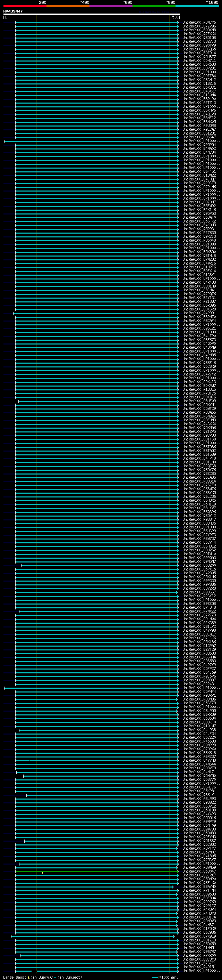222x980 pixels.
Task: Select the UniRef100_C7YRZ3 label
Action: pos(199,535)
